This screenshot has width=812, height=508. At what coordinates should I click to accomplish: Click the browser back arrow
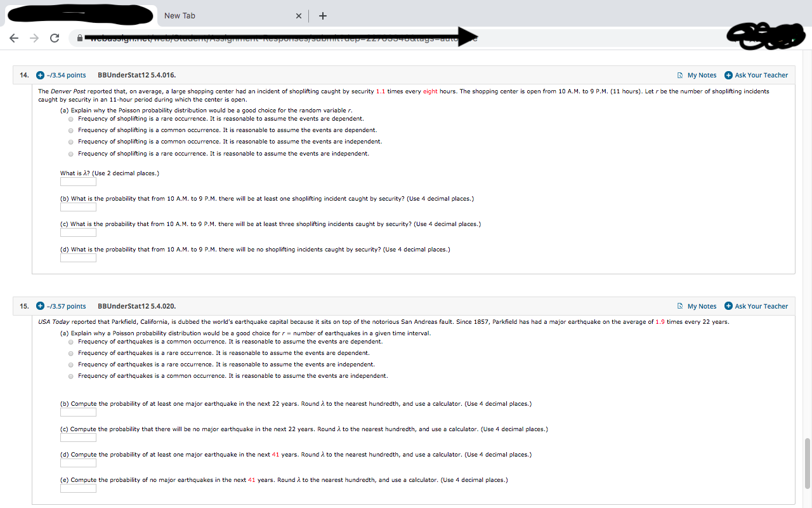coord(14,38)
